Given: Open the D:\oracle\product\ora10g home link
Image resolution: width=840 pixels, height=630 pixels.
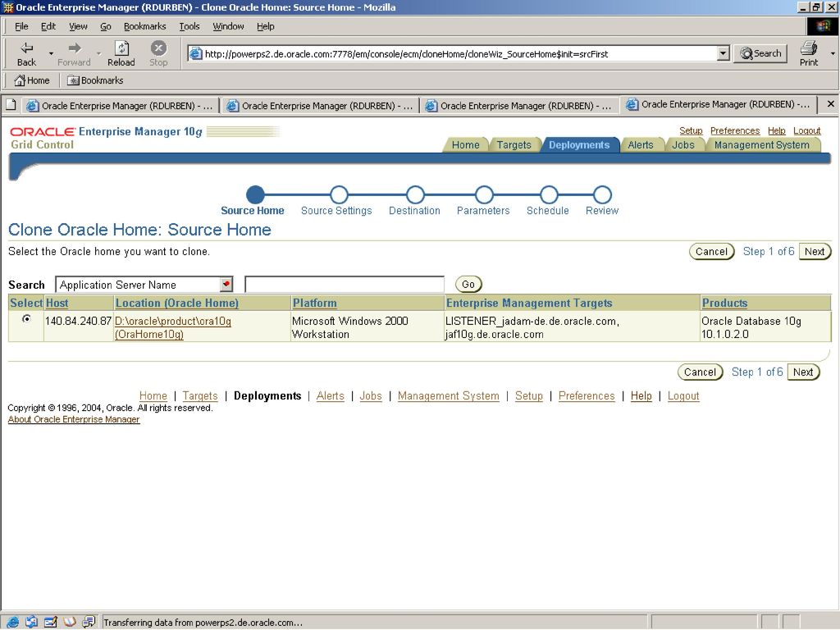Looking at the screenshot, I should click(172, 327).
